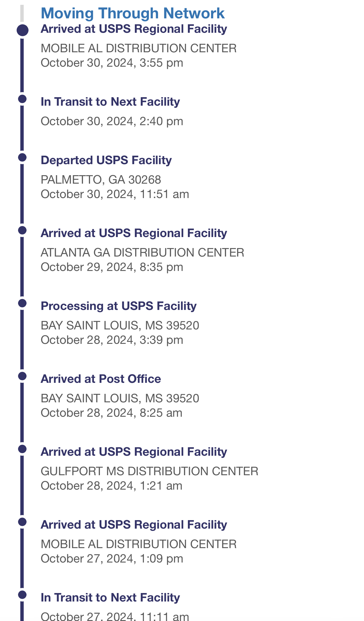Click the timeline dot beside Departed USPS Facility
364x621 pixels.
coord(22,157)
